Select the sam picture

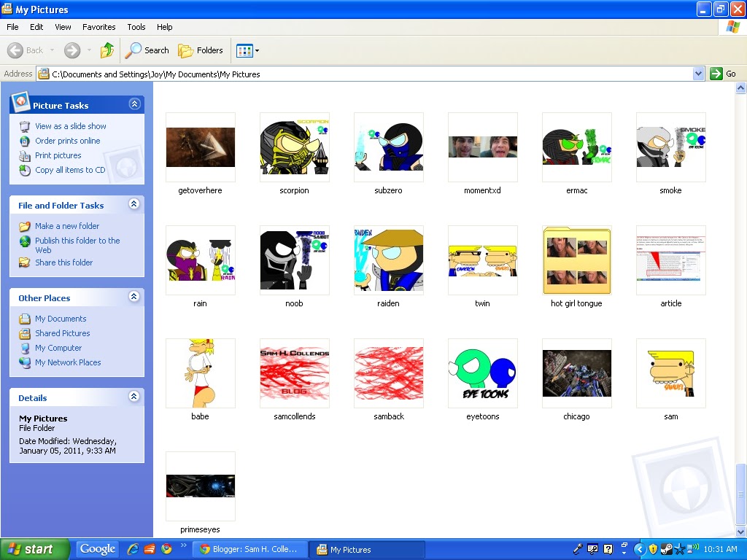(x=671, y=373)
